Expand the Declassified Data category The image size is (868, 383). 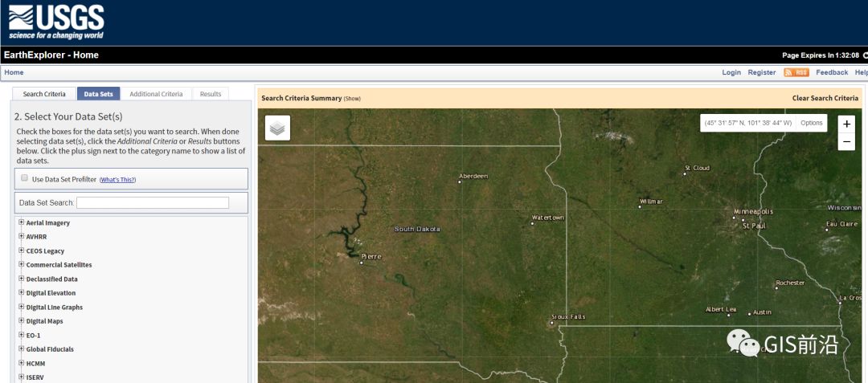(x=22, y=279)
